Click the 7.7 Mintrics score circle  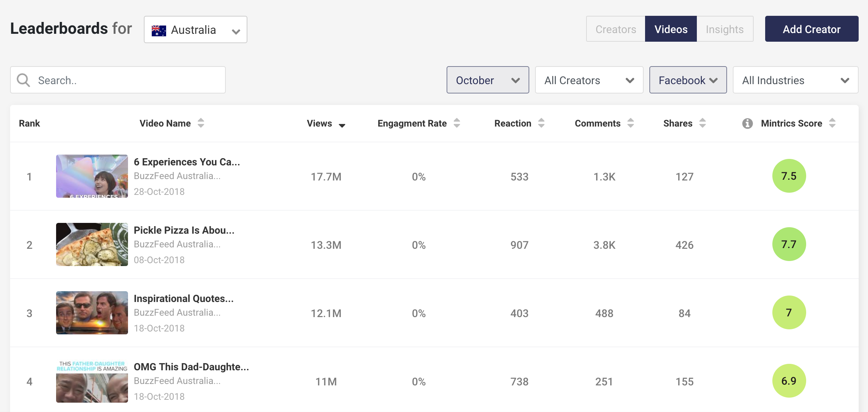(789, 244)
